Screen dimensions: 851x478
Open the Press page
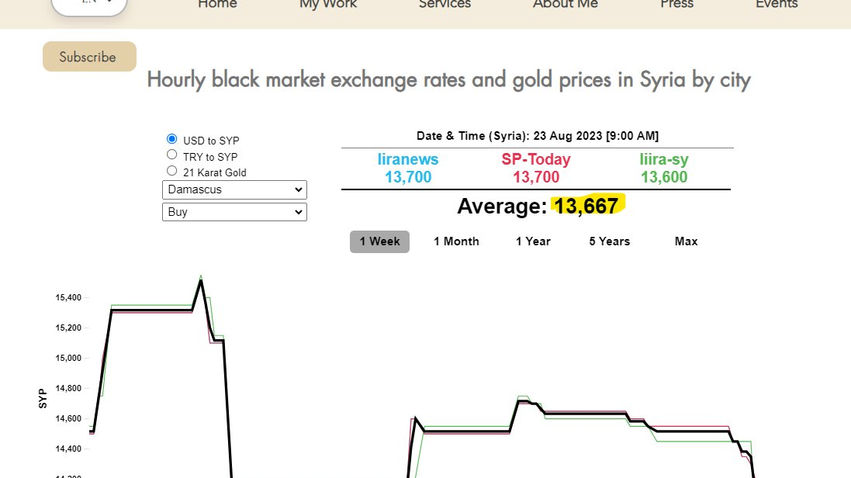pos(676,4)
